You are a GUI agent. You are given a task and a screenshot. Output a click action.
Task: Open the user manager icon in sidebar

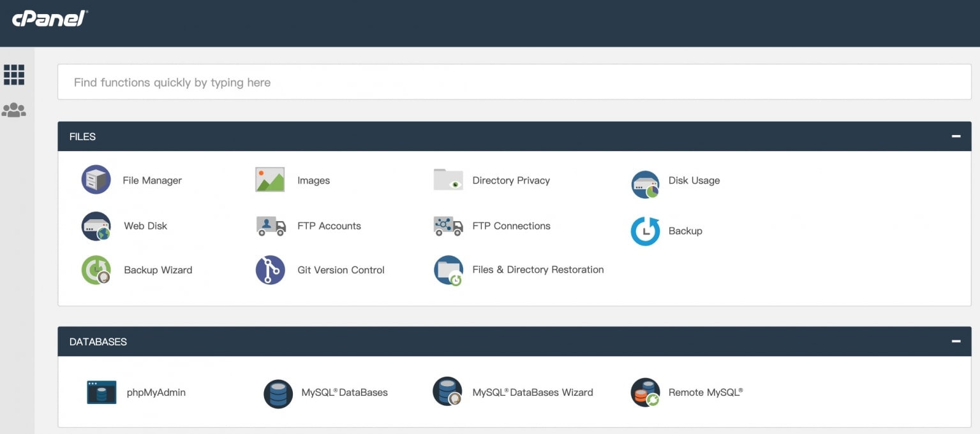[x=14, y=110]
